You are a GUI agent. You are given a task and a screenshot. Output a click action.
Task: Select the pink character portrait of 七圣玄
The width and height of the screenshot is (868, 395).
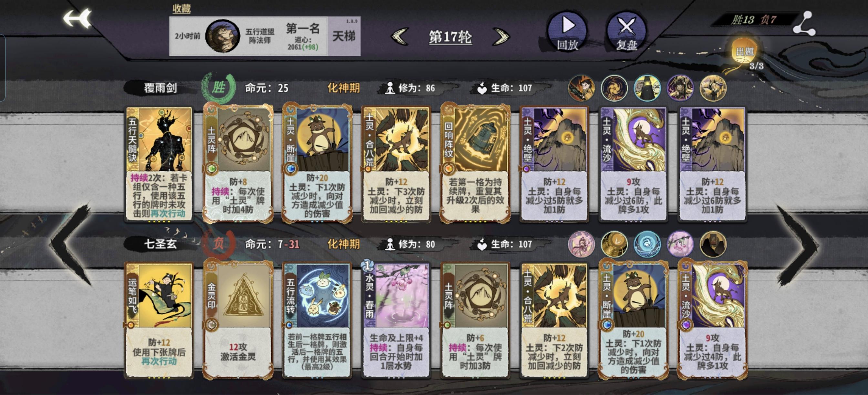click(x=581, y=244)
